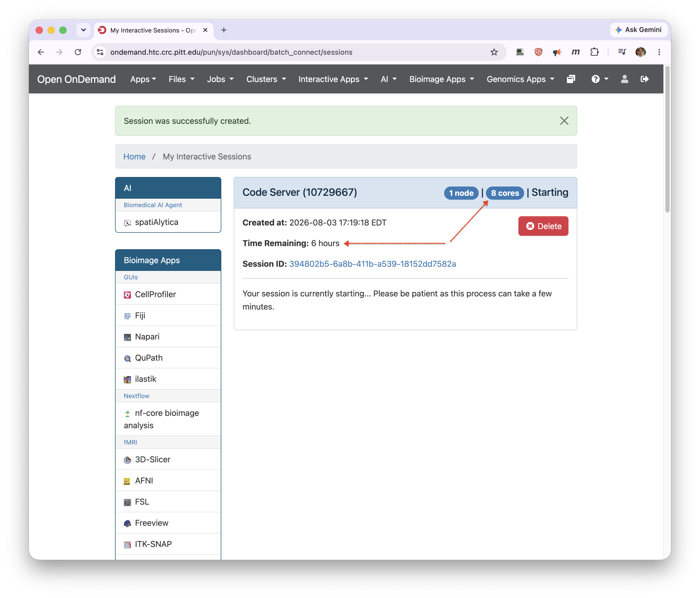
Task: Open the media controls icon in toolbar
Action: (622, 52)
